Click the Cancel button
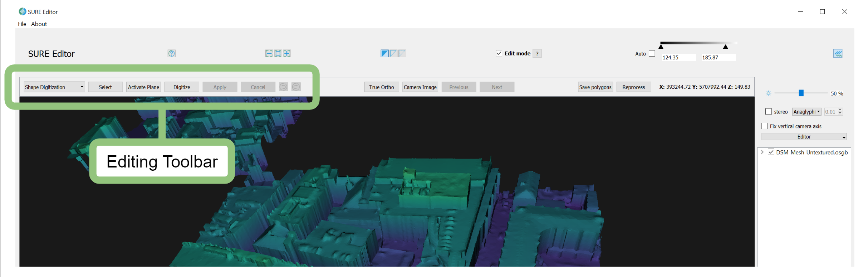Viewport: 868px width, 277px height. pos(258,87)
